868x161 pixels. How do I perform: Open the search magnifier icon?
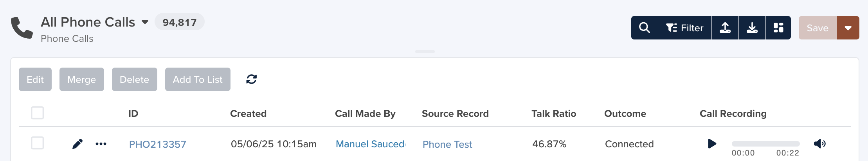[645, 28]
